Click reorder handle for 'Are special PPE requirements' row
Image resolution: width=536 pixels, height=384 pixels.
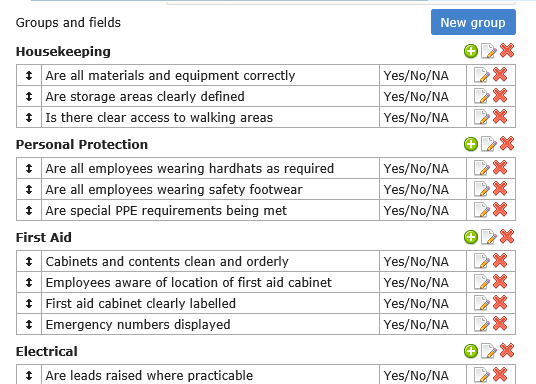(29, 210)
